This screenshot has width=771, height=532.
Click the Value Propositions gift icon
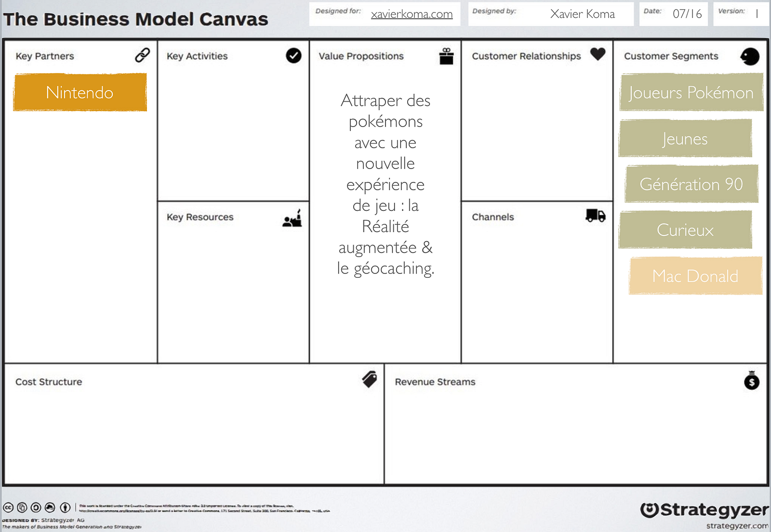[446, 56]
